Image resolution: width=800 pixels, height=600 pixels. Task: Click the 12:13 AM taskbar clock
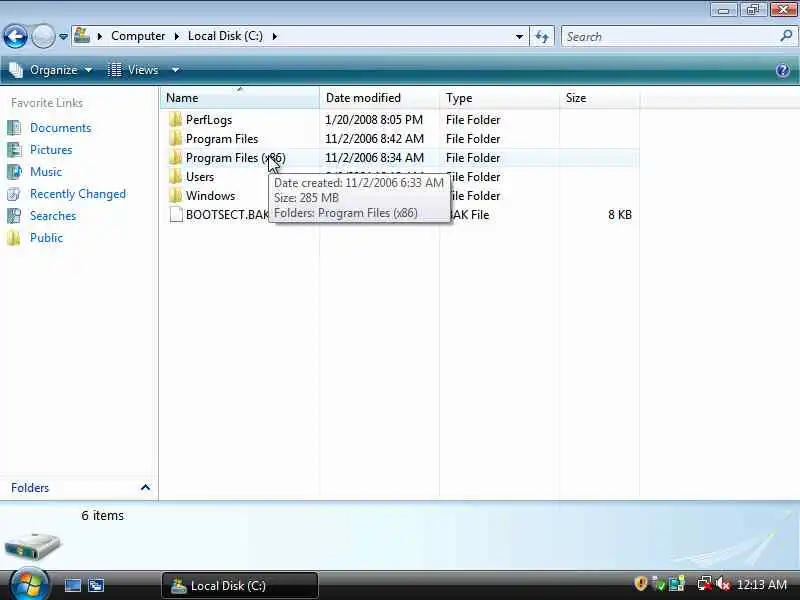[x=762, y=585]
